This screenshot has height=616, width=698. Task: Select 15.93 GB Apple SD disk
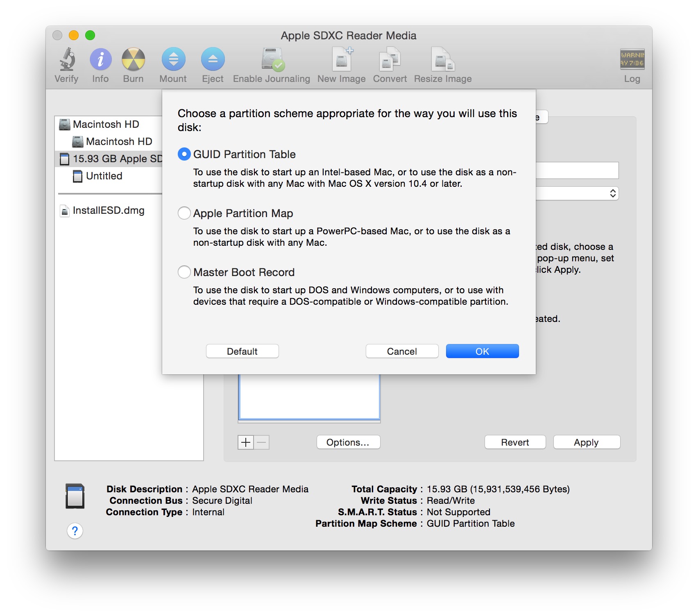coord(109,159)
